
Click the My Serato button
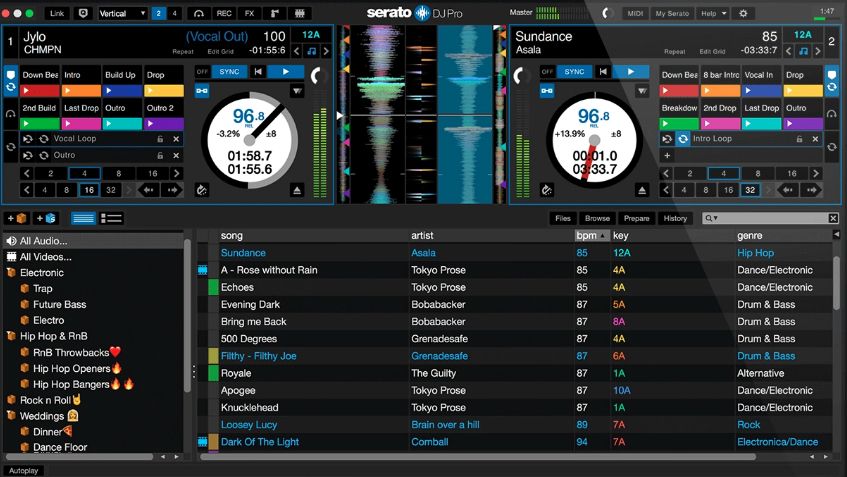[x=672, y=14]
